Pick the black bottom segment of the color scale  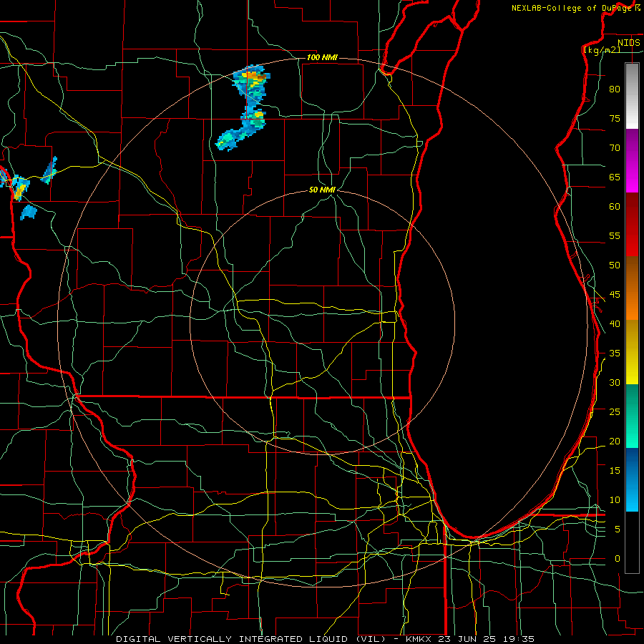click(632, 542)
